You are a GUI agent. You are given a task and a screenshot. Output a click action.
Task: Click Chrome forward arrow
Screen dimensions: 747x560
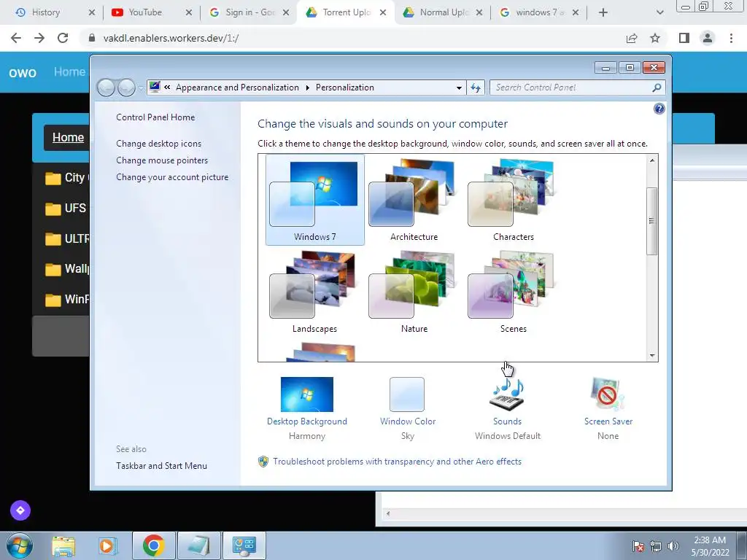pyautogui.click(x=39, y=38)
